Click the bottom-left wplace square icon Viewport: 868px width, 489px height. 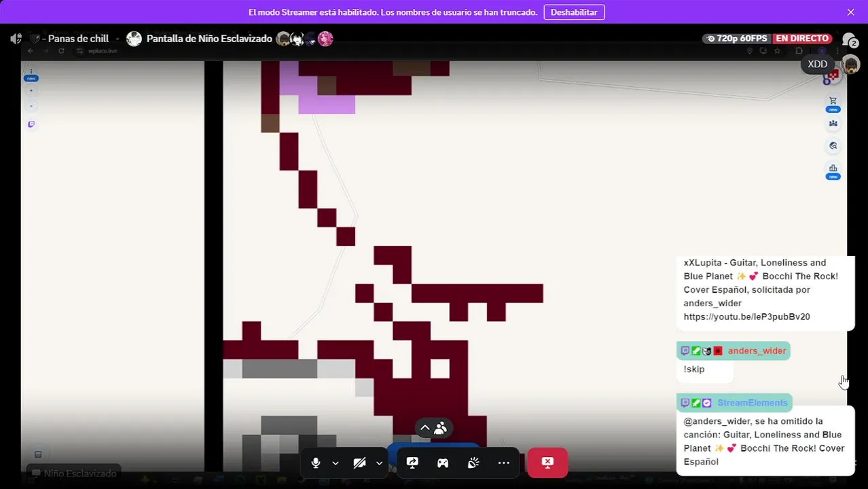coord(38,454)
